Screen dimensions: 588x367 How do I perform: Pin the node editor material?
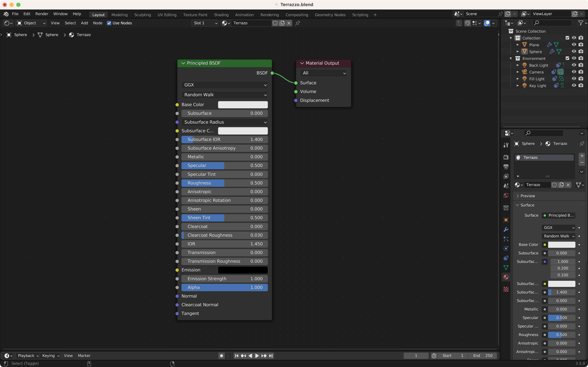click(x=298, y=23)
